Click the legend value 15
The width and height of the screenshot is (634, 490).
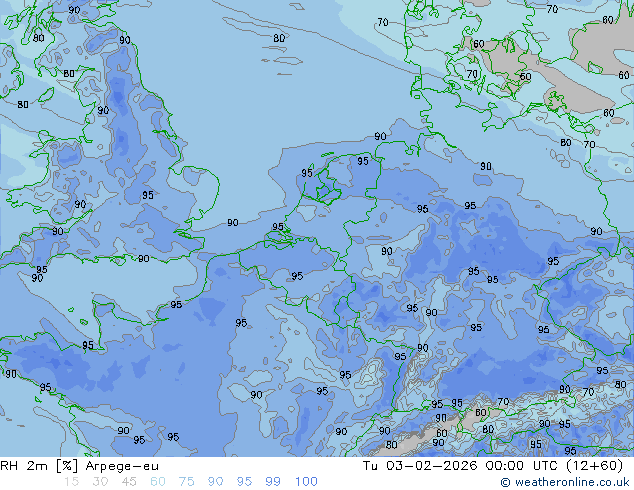[x=71, y=482]
